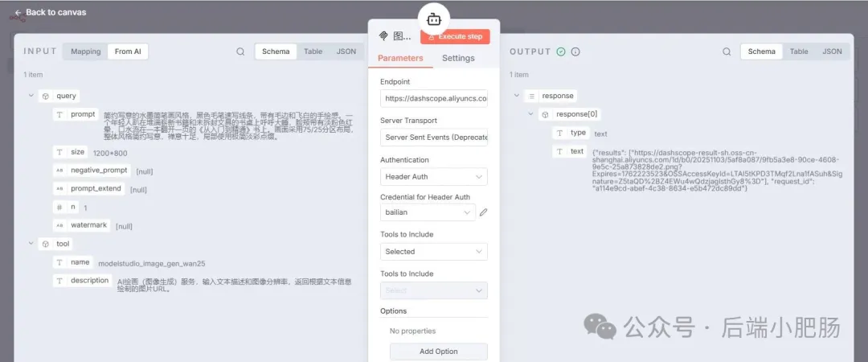Click the pencil icon to edit bailian credential
868x362 pixels.
483,212
